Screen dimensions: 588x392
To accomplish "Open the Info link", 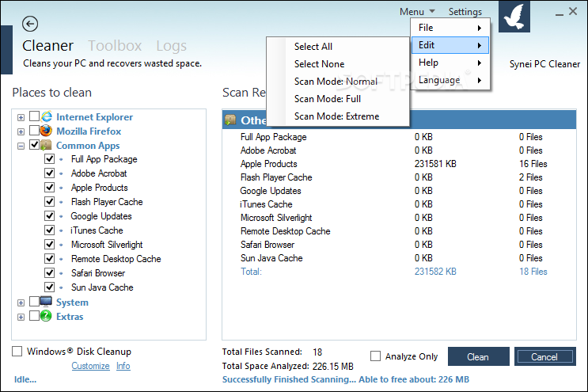I will pos(123,366).
